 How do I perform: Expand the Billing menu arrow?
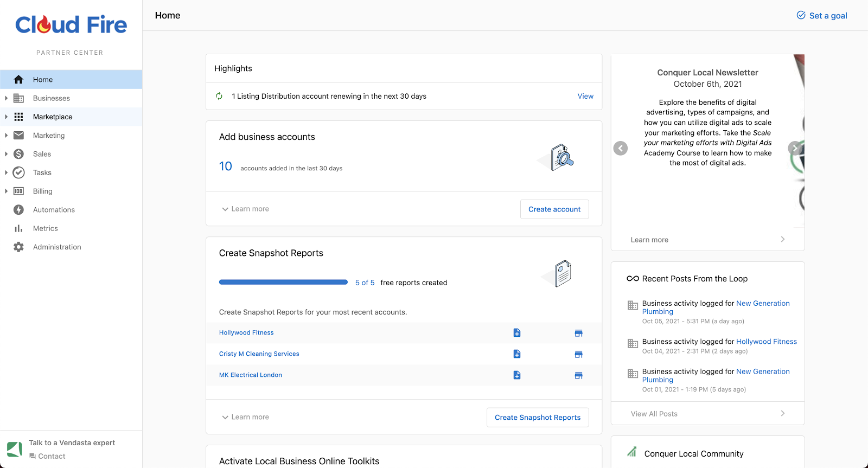coord(6,191)
